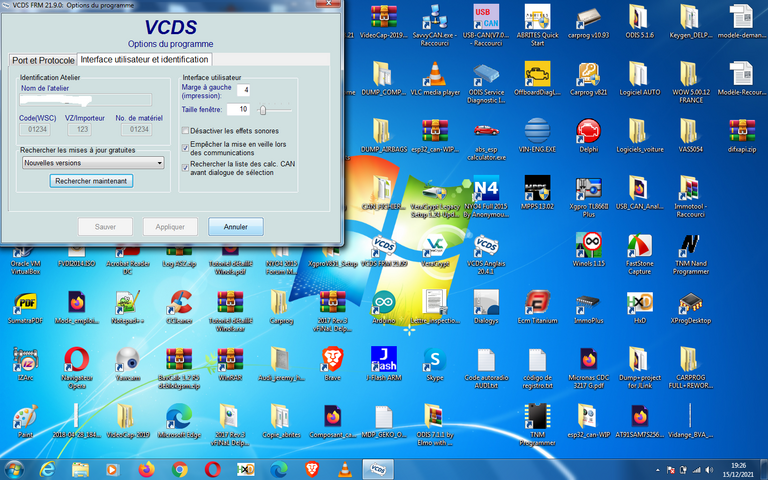The width and height of the screenshot is (768, 480).
Task: Select the Code autoradio AUDI.txt file
Action: click(486, 369)
